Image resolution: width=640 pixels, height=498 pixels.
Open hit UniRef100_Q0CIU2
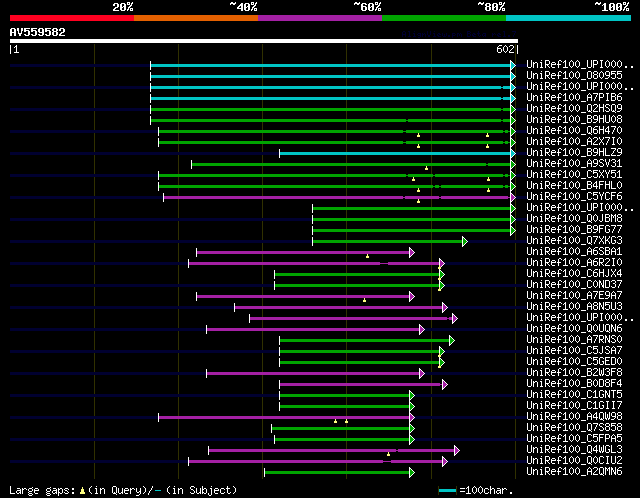click(x=574, y=461)
